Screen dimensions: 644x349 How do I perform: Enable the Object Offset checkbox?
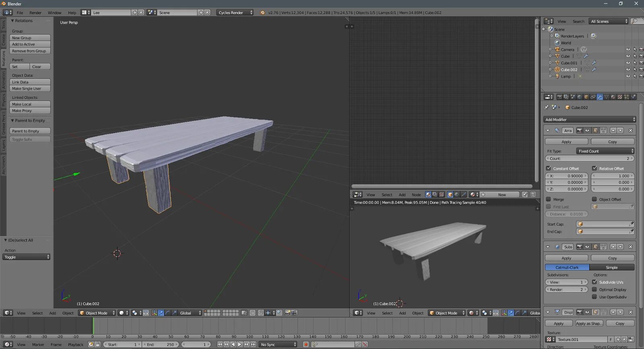coord(594,199)
